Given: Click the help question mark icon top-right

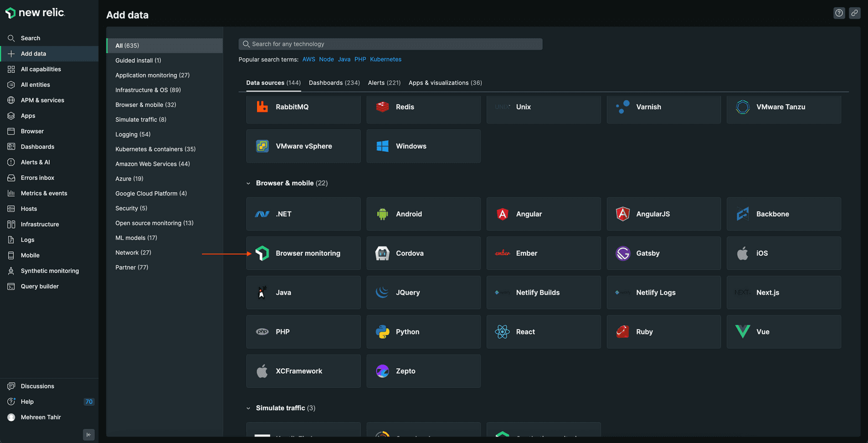Looking at the screenshot, I should [x=839, y=13].
